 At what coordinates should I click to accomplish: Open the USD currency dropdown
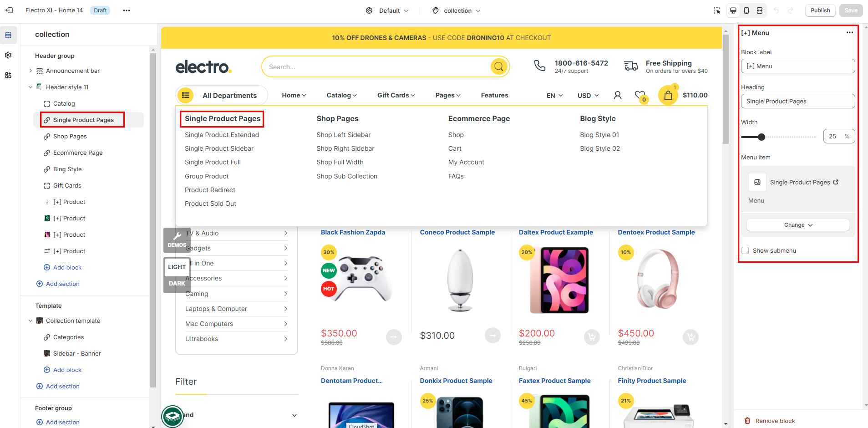pos(588,96)
